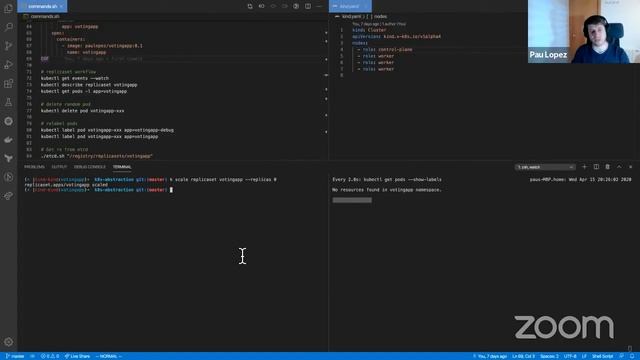This screenshot has height=360, width=640.
Task: Click the etcd.sh registry command line
Action: [97, 156]
